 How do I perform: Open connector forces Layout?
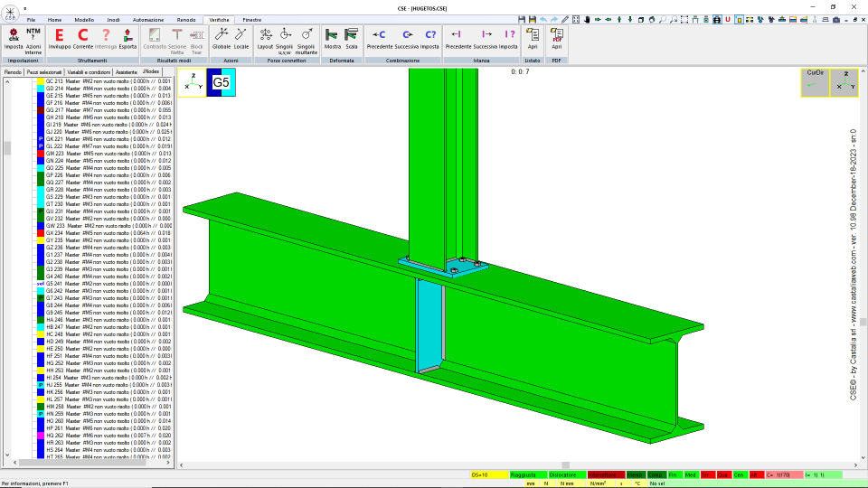tap(265, 39)
